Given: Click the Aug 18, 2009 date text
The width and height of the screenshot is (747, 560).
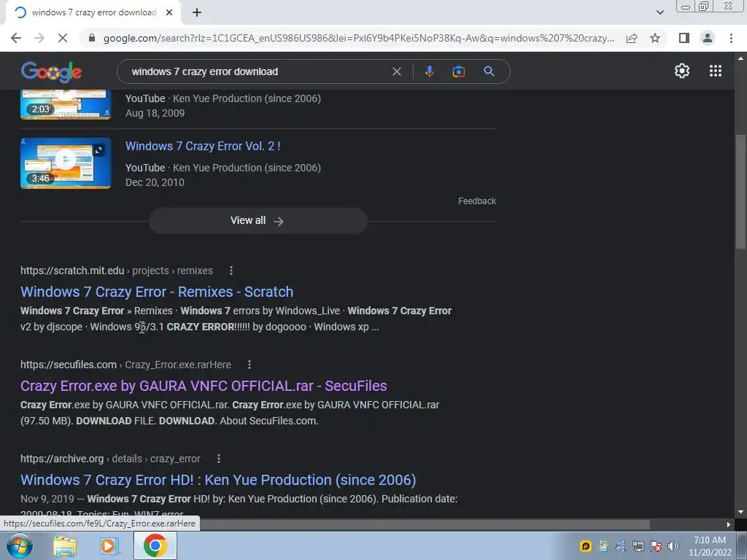Looking at the screenshot, I should coord(155,113).
